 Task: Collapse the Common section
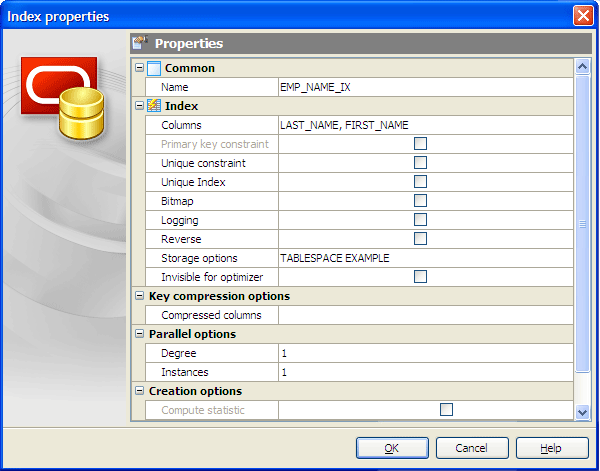(139, 68)
